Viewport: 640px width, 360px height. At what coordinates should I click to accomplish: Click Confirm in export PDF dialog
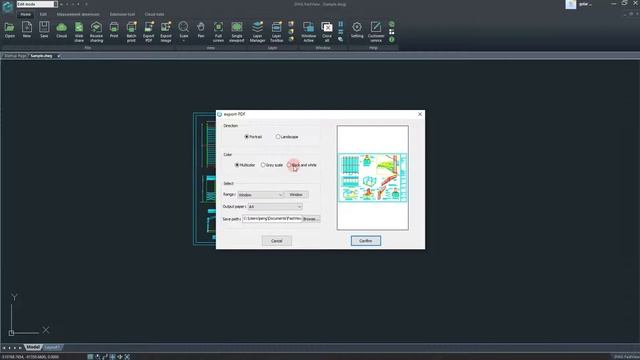(x=366, y=241)
